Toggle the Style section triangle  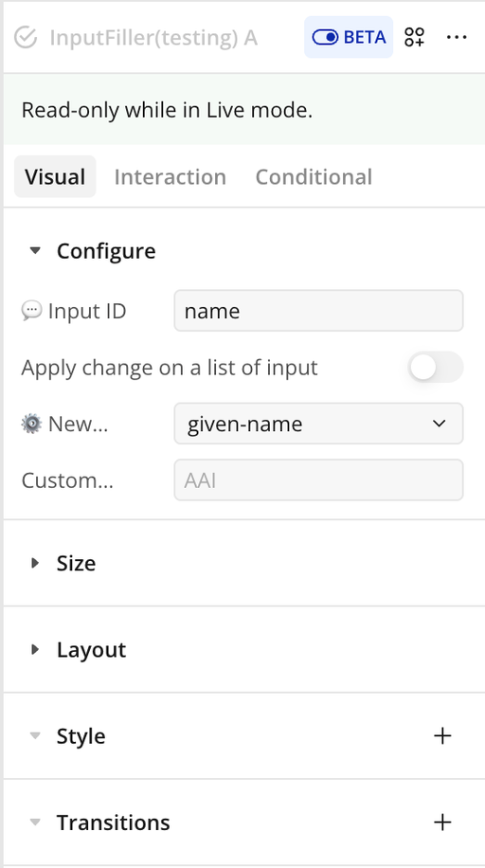(x=35, y=736)
